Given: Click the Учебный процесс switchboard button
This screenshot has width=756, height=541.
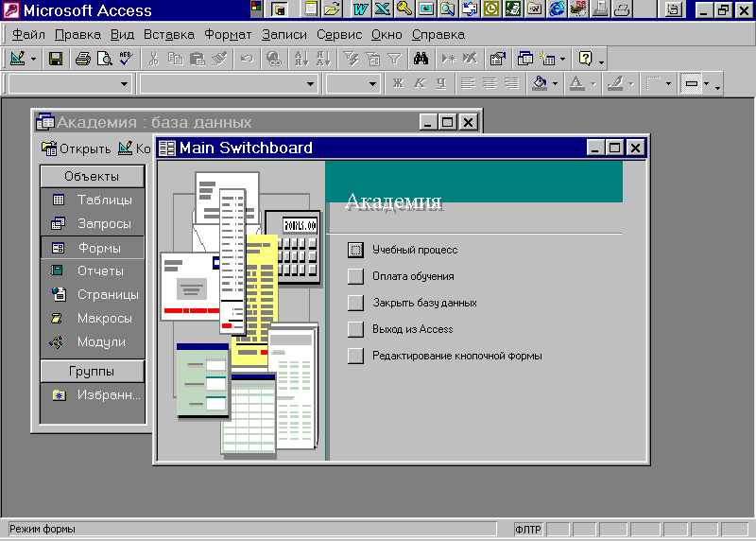Looking at the screenshot, I should coord(356,250).
